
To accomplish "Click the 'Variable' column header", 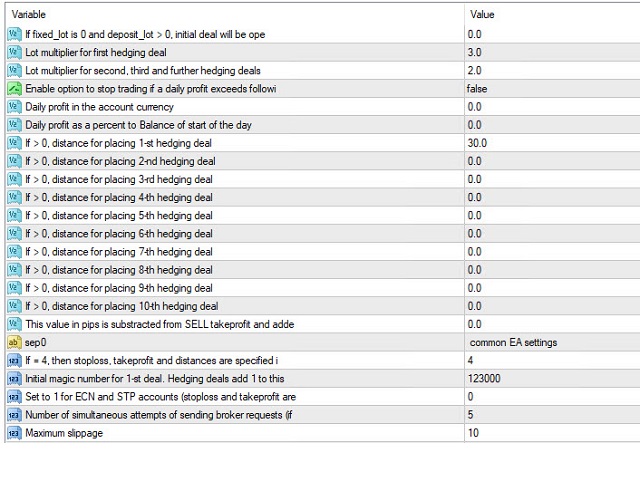I will point(28,15).
